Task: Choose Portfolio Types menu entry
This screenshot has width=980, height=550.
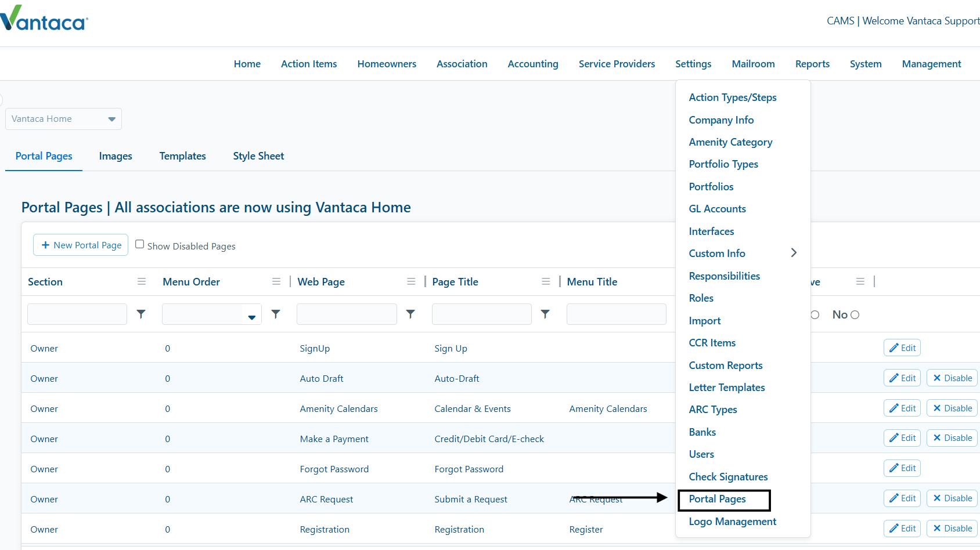Action: coord(723,164)
